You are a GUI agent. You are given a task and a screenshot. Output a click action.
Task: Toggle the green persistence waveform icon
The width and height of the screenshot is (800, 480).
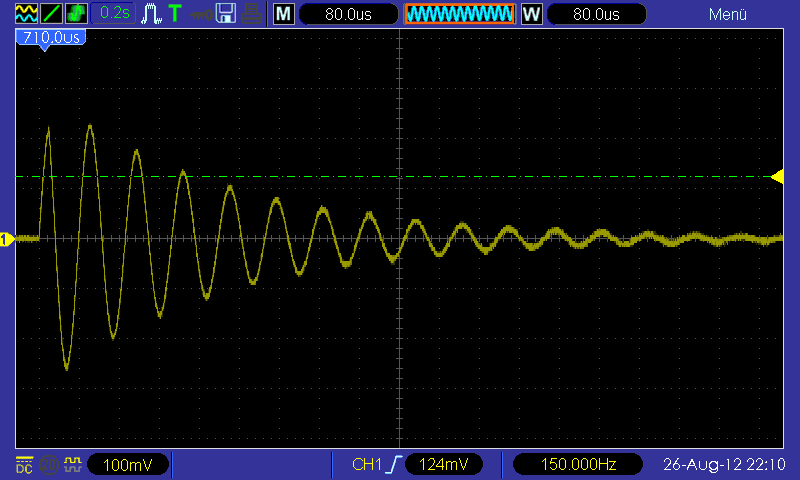(76, 13)
